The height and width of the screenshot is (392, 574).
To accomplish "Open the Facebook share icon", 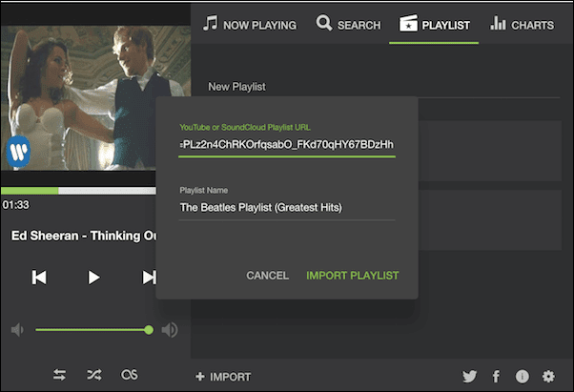I will click(496, 376).
